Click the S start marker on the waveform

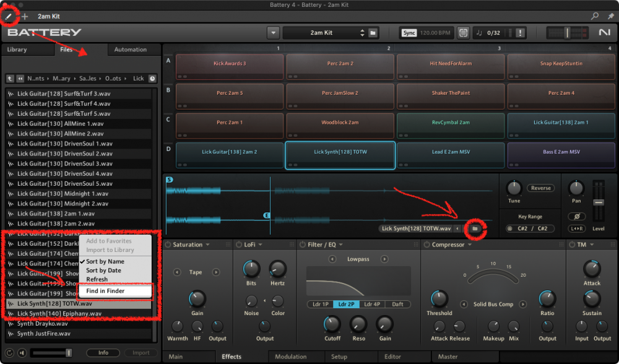(169, 180)
